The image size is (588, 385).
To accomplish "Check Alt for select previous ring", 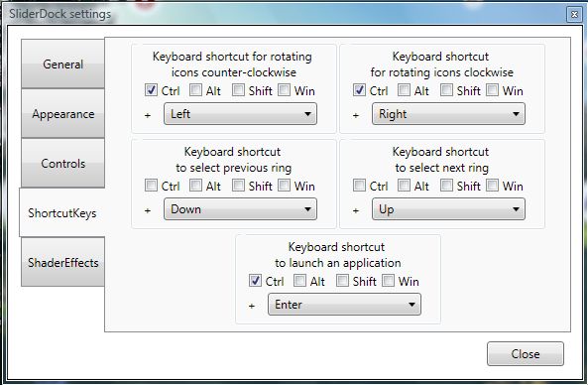I will coord(195,186).
